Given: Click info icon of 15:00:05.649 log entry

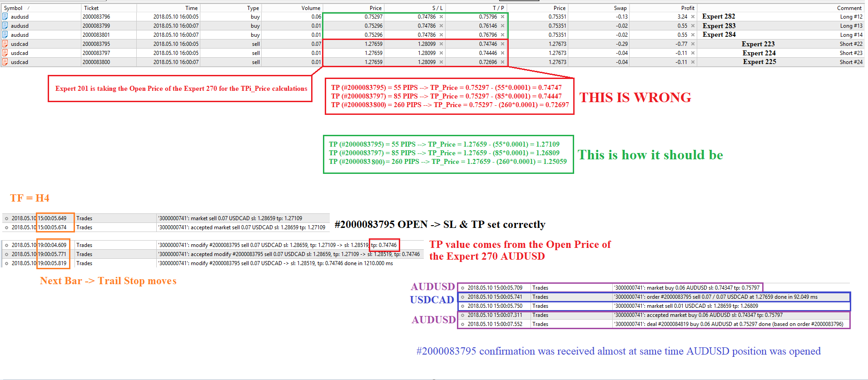Looking at the screenshot, I should click(6, 218).
